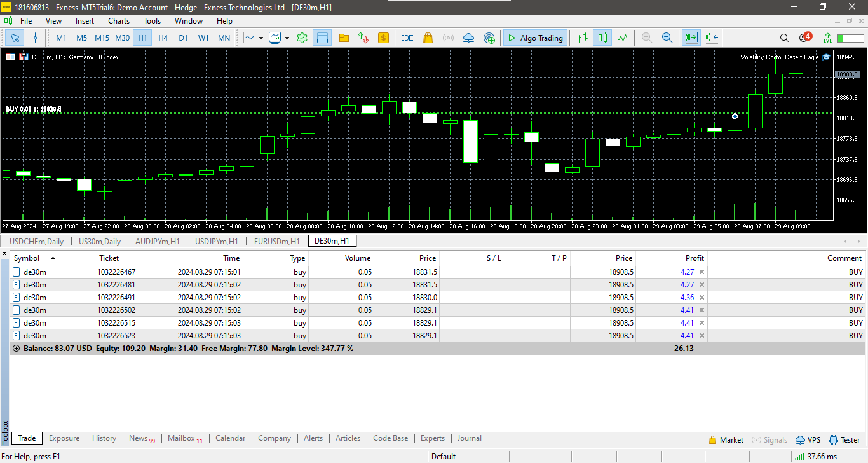
Task: Open the EURUSDm,H1 chart tab
Action: (x=276, y=241)
